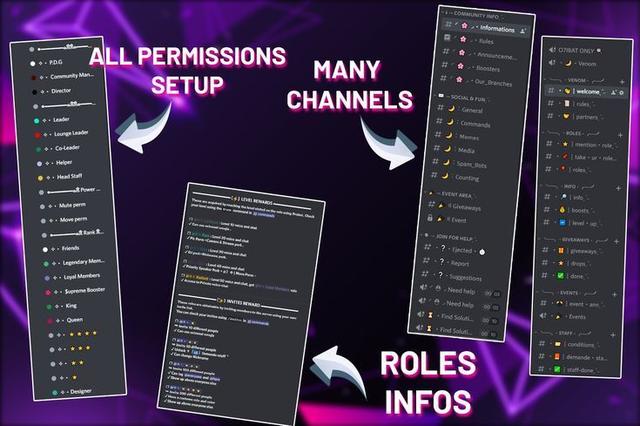This screenshot has height=426, width=640.
Task: Click green checkmark emoji on staff-done channel
Action: tap(557, 369)
